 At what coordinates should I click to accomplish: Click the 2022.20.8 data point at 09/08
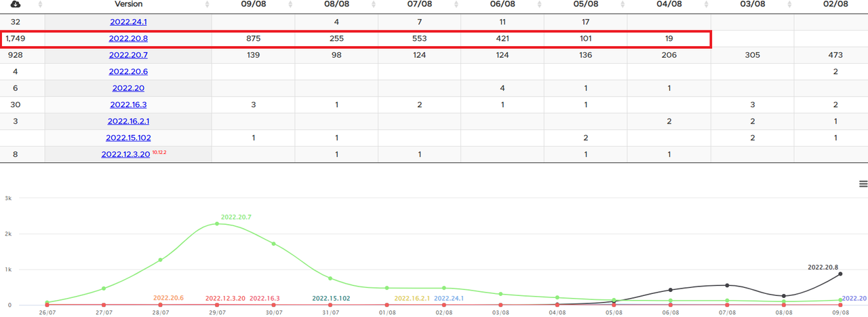pyautogui.click(x=841, y=274)
